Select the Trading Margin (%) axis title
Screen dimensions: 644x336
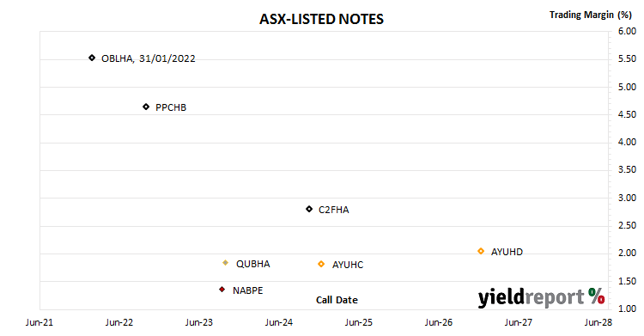coord(590,15)
